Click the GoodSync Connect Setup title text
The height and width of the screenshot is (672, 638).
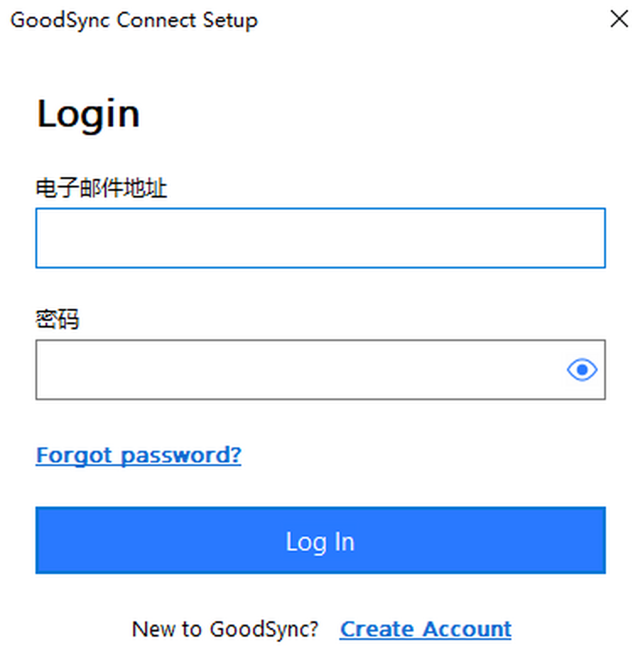pos(134,20)
